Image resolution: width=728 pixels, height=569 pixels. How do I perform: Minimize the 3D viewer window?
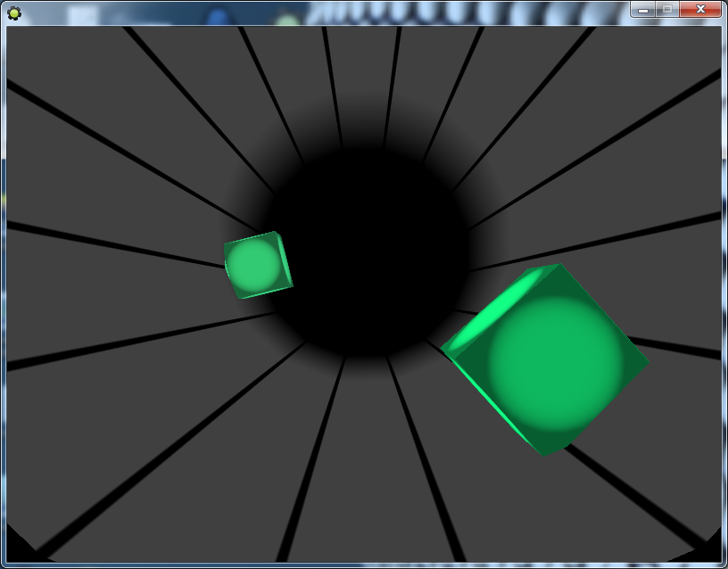coord(642,9)
